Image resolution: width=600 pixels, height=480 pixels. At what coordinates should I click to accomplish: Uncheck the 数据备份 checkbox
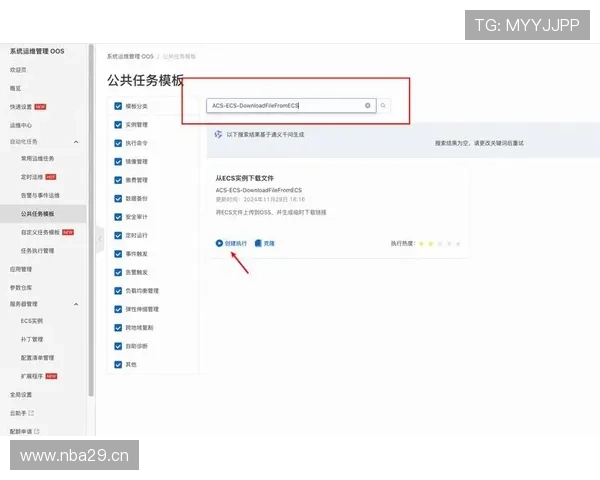click(x=118, y=198)
